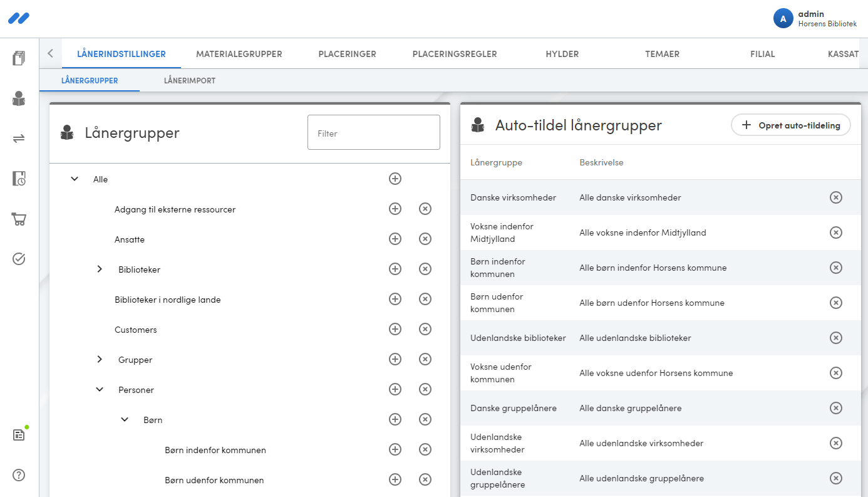Viewport: 868px width, 497px height.
Task: Click the admin user avatar
Action: [783, 18]
